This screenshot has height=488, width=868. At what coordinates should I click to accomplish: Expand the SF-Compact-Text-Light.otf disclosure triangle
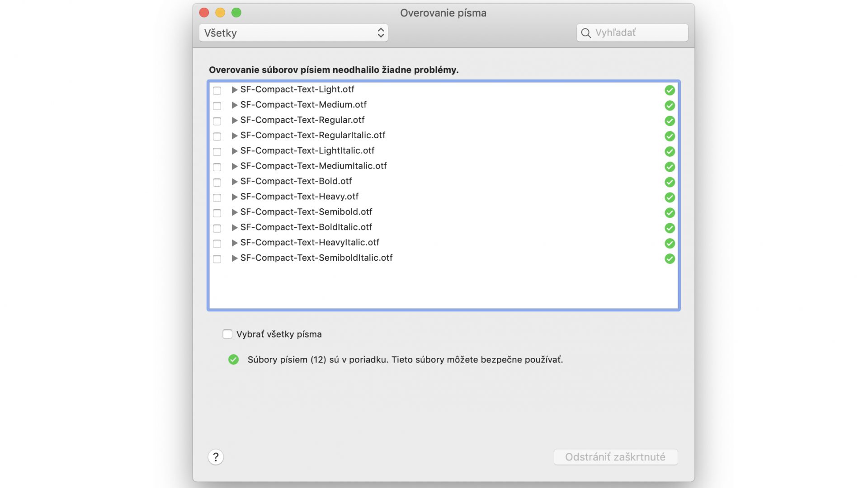pyautogui.click(x=234, y=90)
